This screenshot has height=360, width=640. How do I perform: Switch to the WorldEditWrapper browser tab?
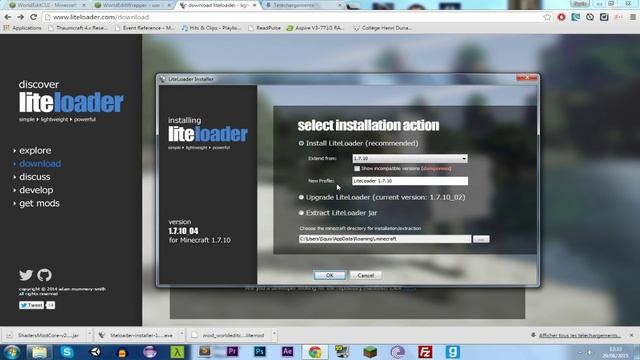(133, 5)
